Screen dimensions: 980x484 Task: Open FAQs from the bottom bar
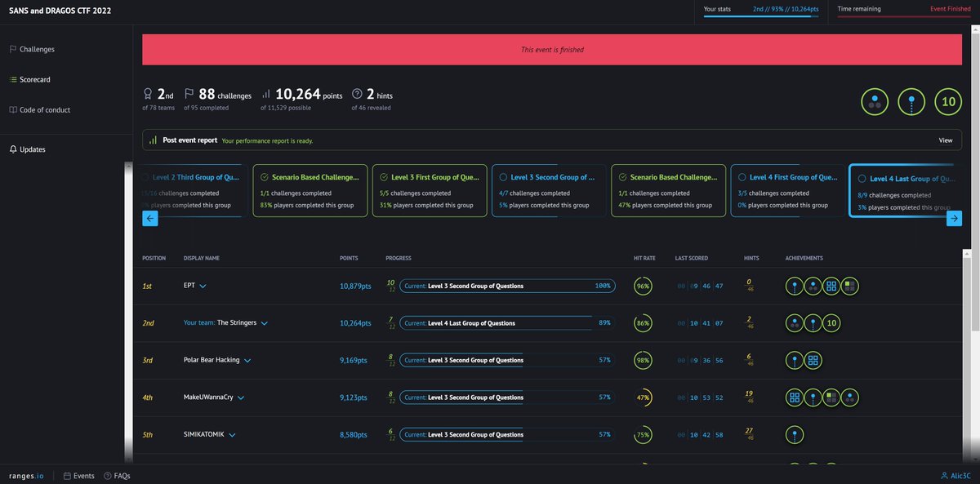pyautogui.click(x=117, y=476)
